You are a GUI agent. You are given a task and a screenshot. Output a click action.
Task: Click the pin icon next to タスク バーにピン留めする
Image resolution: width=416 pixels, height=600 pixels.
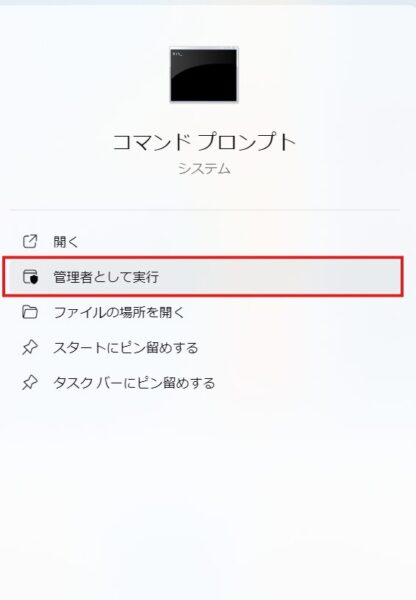(30, 383)
